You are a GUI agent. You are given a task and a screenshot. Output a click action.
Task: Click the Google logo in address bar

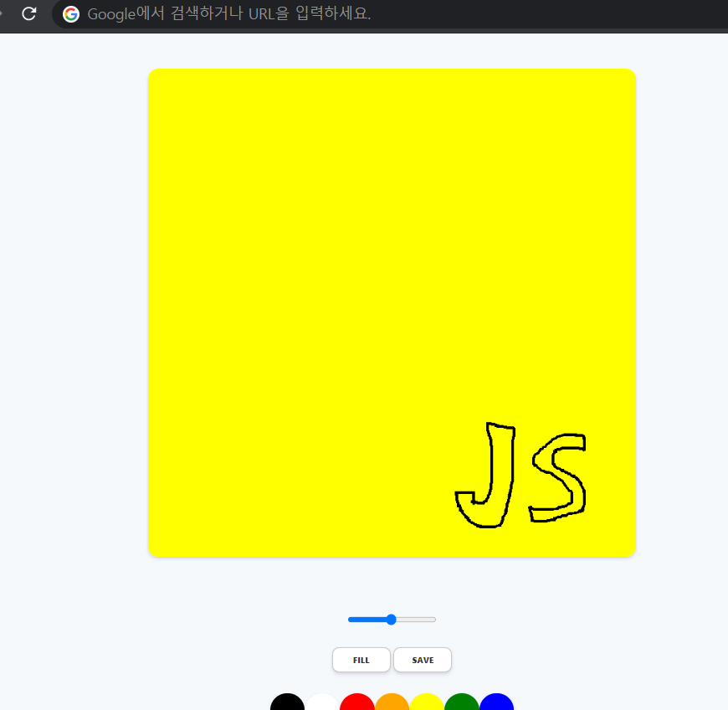(x=71, y=14)
